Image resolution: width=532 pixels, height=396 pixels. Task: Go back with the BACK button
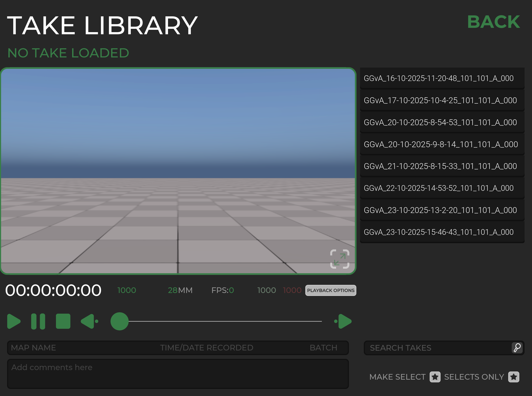(x=493, y=22)
